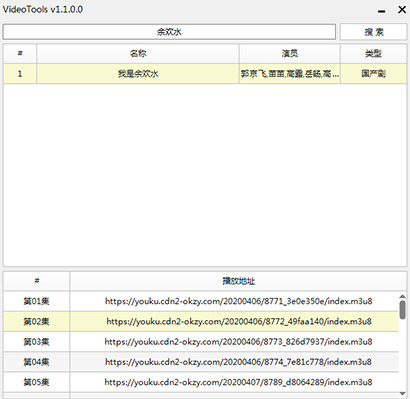Click the URL containing 8771_3e0e350e
This screenshot has height=399, width=410.
[239, 301]
